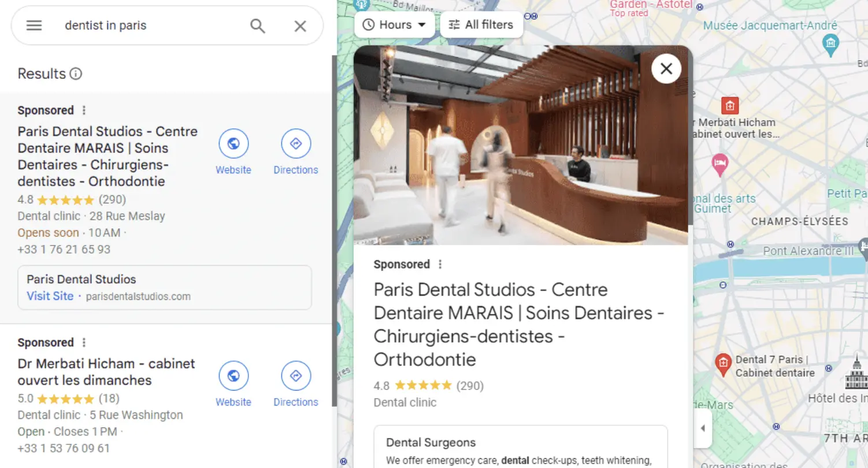Screen dimensions: 868x468
Task: Open Paris Dental Studios listing title in results
Action: (x=107, y=156)
